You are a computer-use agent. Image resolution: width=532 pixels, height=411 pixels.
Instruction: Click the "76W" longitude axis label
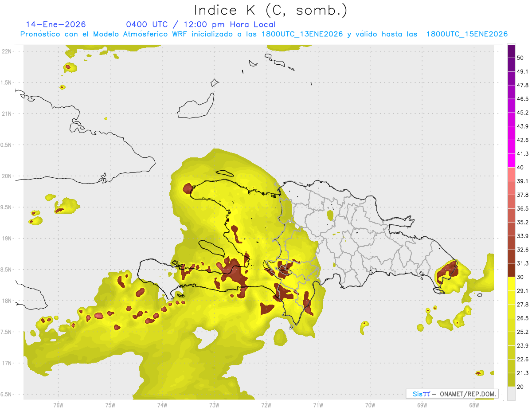(x=58, y=405)
